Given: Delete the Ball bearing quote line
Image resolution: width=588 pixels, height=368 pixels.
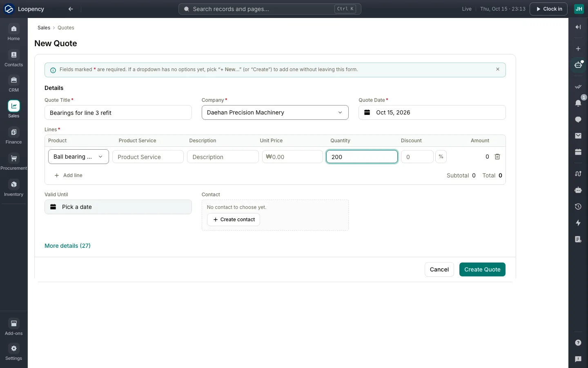Looking at the screenshot, I should tap(497, 157).
